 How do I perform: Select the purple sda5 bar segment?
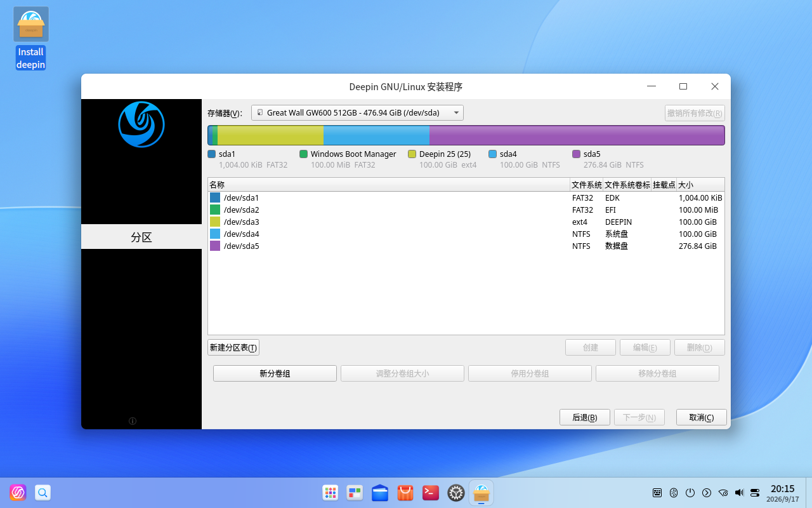click(577, 135)
